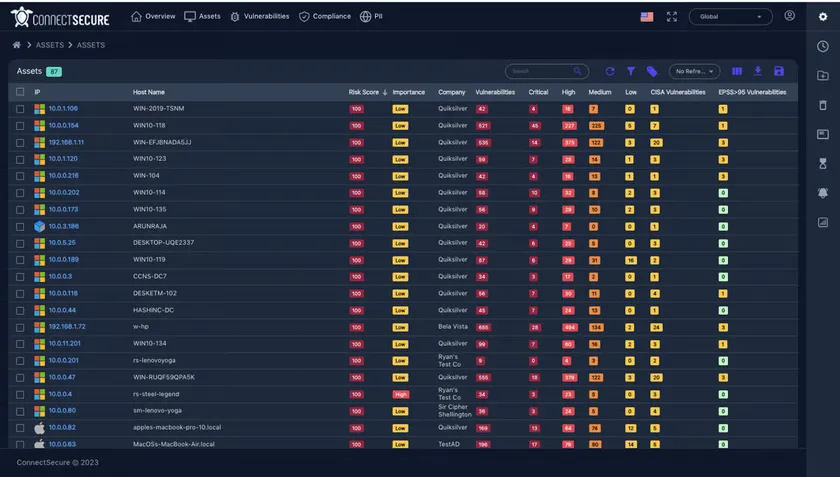Open the No Refresh interval dropdown
This screenshot has width=840, height=477.
(x=694, y=71)
